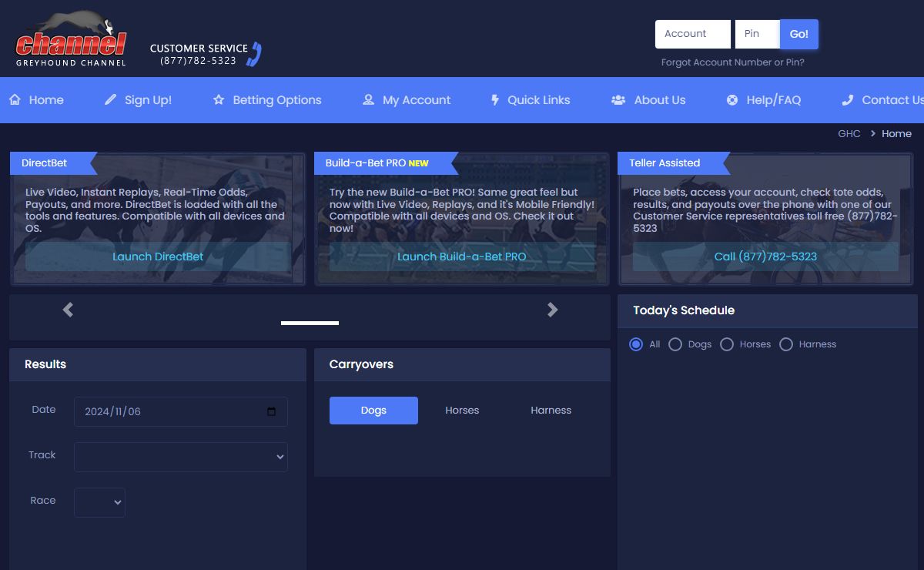Click the My Account person icon
The width and height of the screenshot is (924, 570).
(368, 100)
